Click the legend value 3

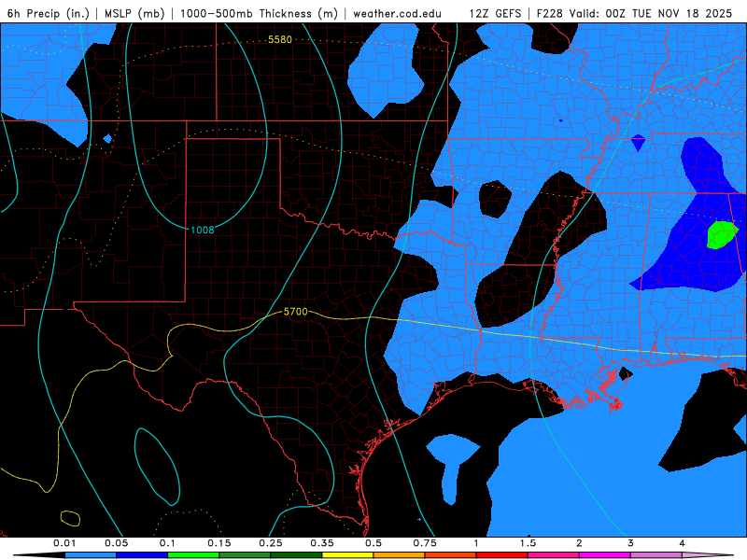630,543
